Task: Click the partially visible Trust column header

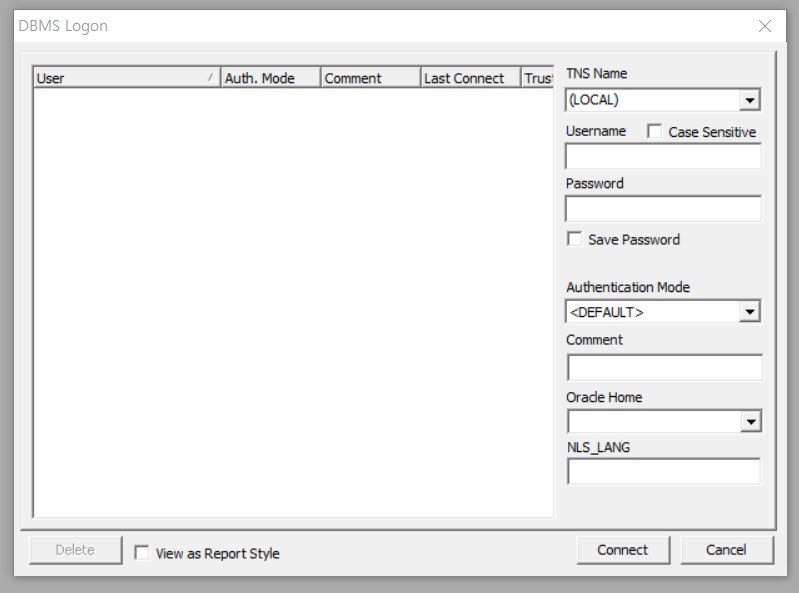Action: [x=538, y=78]
